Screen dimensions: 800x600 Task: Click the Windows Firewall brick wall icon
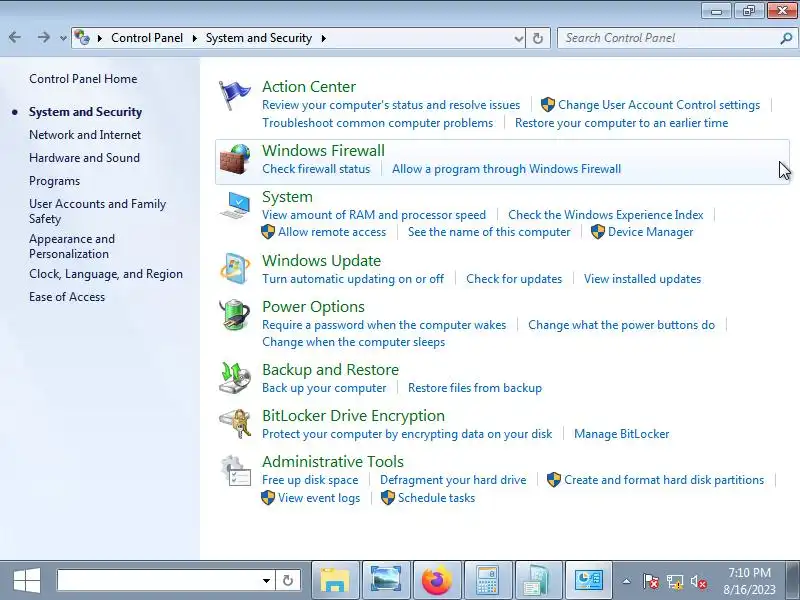[235, 159]
